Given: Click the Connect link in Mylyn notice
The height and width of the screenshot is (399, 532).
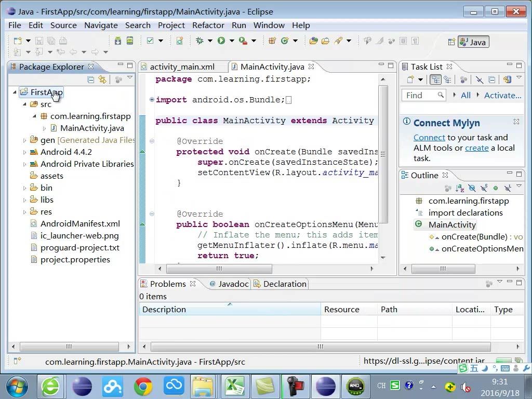Looking at the screenshot, I should pos(429,137).
